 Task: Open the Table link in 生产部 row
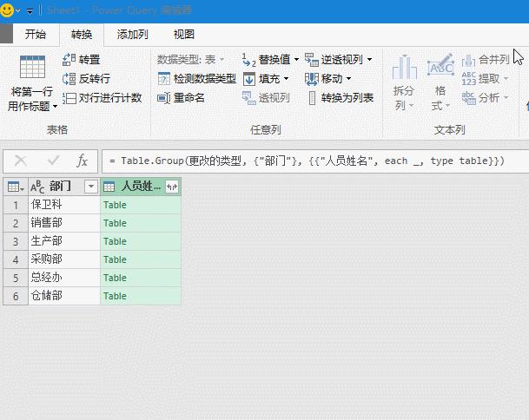pyautogui.click(x=115, y=241)
